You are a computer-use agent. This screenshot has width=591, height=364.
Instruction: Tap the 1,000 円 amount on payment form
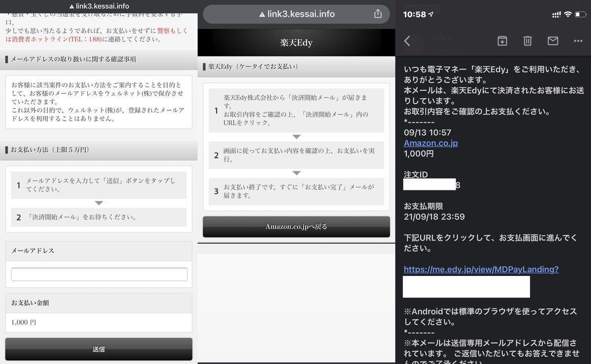point(24,323)
